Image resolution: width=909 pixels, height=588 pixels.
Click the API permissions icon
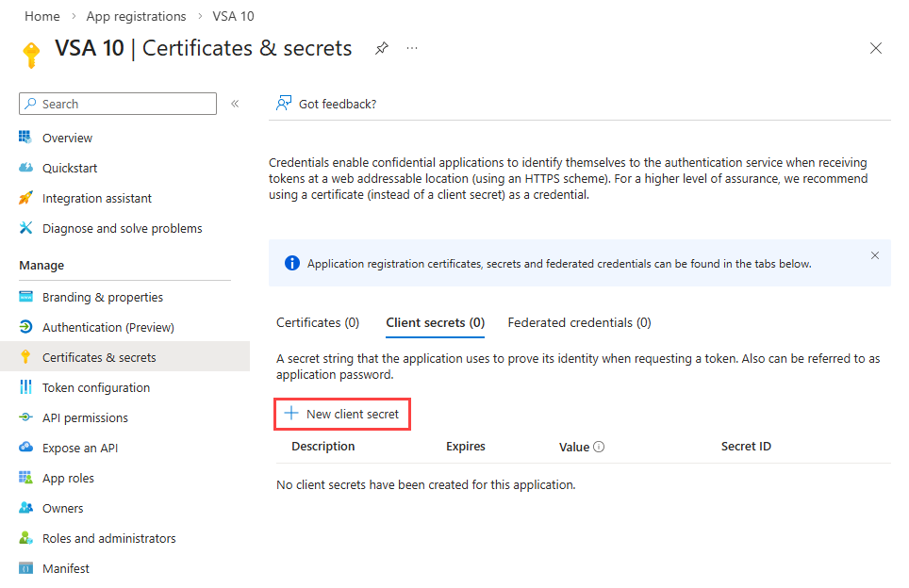pos(25,417)
